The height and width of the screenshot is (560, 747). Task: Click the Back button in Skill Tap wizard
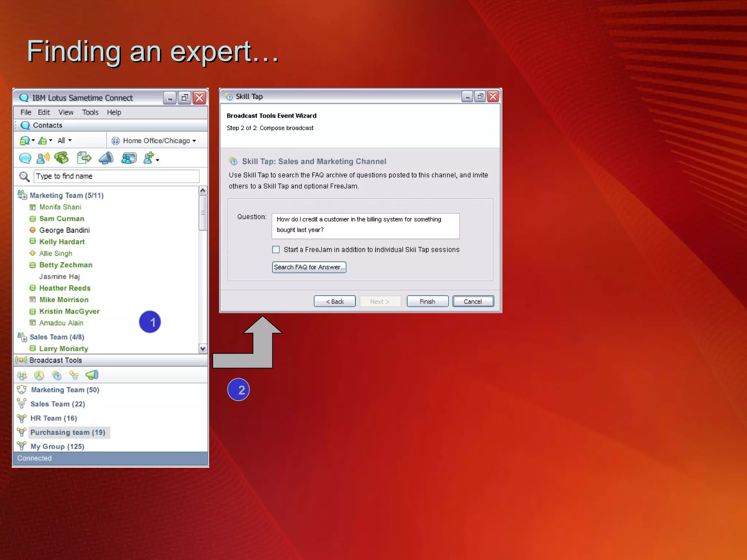click(x=334, y=302)
